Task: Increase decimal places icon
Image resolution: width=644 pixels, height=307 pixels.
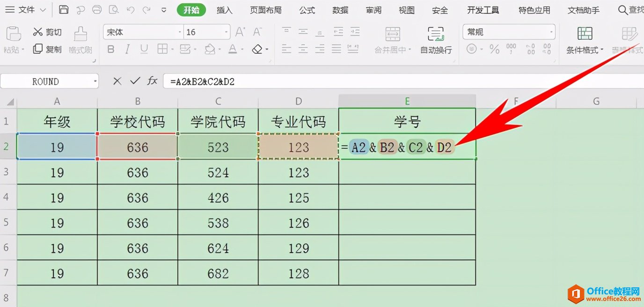Action: 530,49
